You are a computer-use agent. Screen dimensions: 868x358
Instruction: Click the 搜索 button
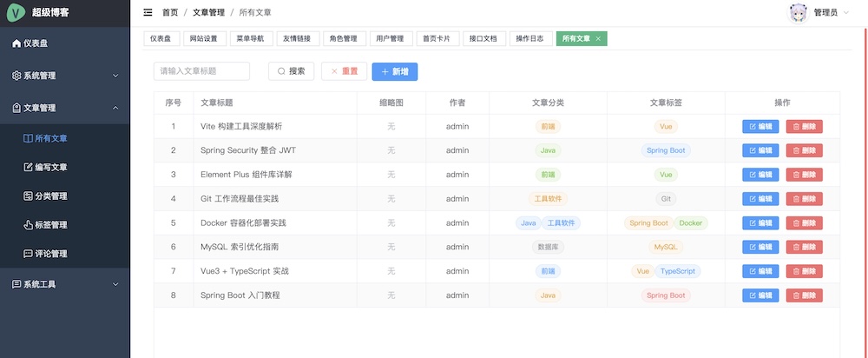291,71
